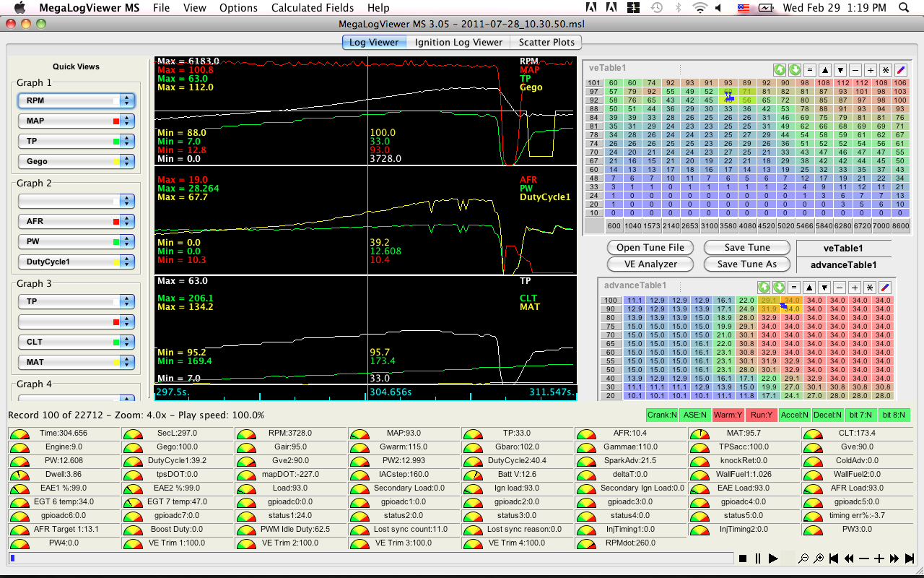Toggle the Warm:Y status indicator
Screen dimensions: 924x578
point(728,415)
